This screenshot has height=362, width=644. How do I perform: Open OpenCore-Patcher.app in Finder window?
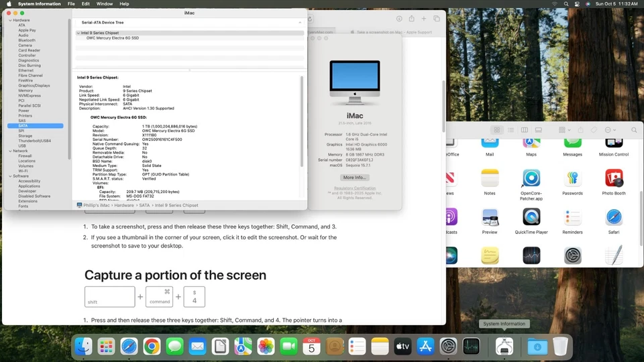tap(531, 178)
